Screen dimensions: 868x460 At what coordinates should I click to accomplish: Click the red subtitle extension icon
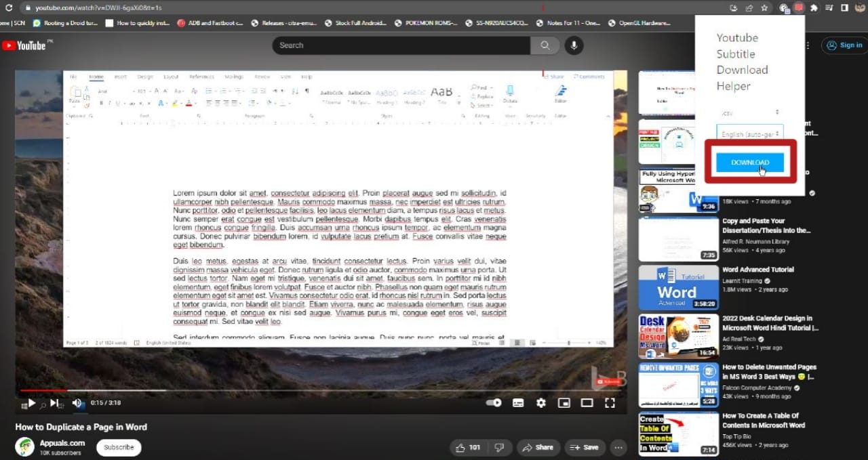pos(799,8)
